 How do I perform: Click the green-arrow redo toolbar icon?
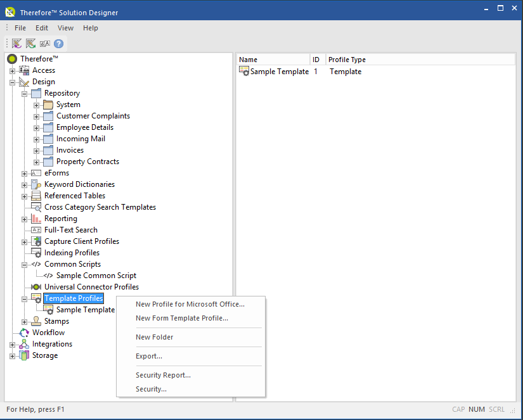click(x=30, y=43)
